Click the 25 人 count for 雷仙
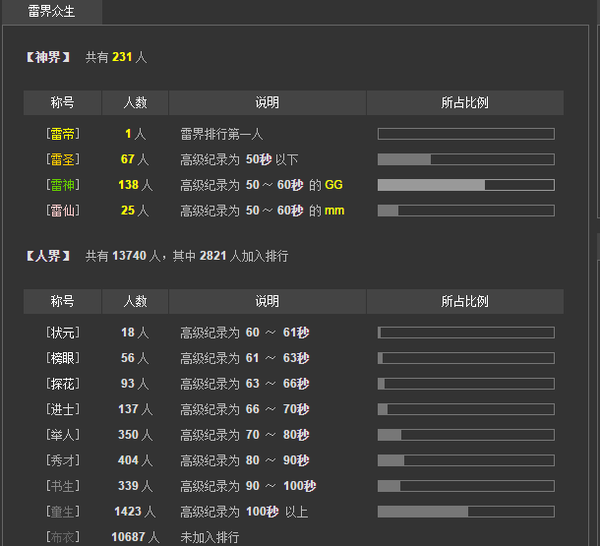600x546 pixels. [135, 210]
